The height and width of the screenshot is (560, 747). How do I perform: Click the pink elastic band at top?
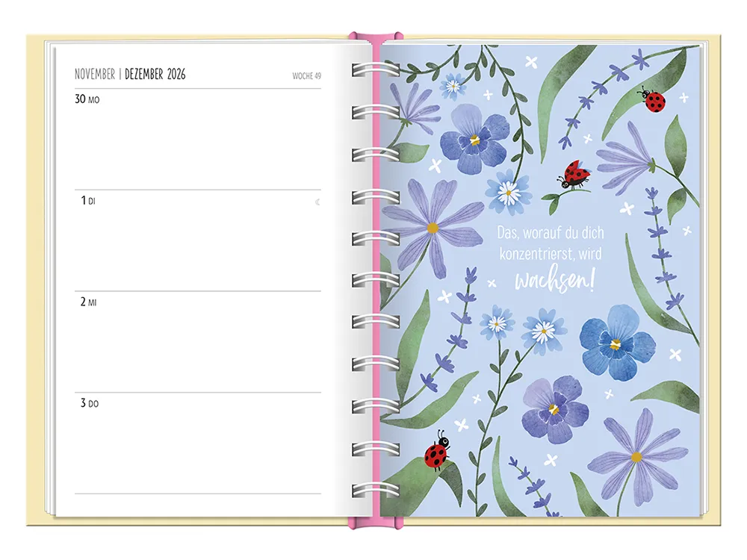point(376,36)
